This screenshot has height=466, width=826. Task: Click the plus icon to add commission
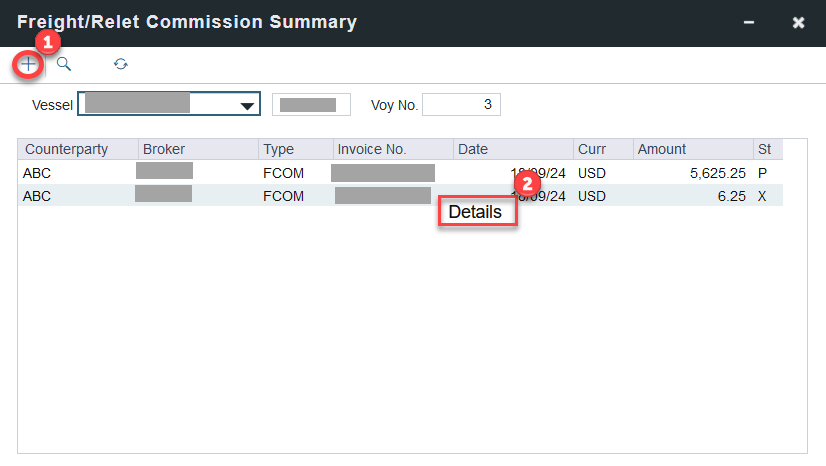(29, 64)
